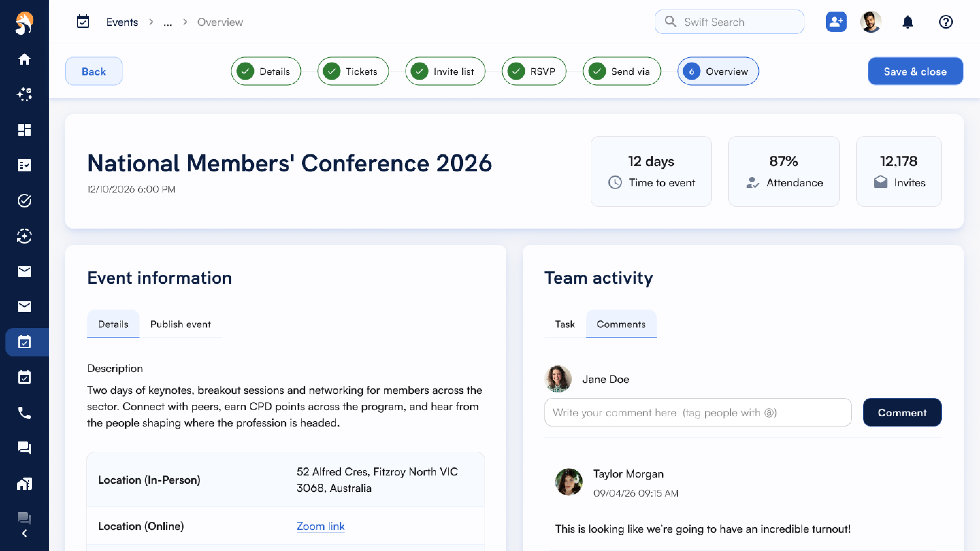Click the fox logo in the sidebar
This screenshot has height=551, width=980.
(x=24, y=23)
